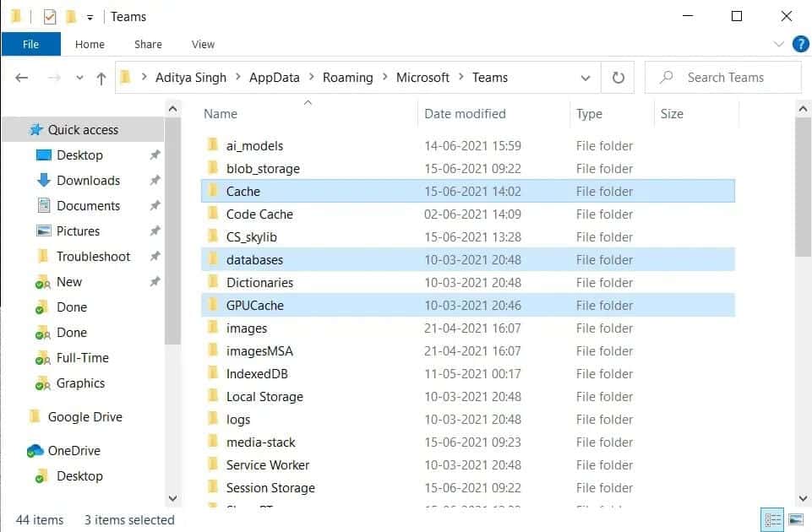
Task: Click the Back navigation arrow
Action: [x=22, y=78]
